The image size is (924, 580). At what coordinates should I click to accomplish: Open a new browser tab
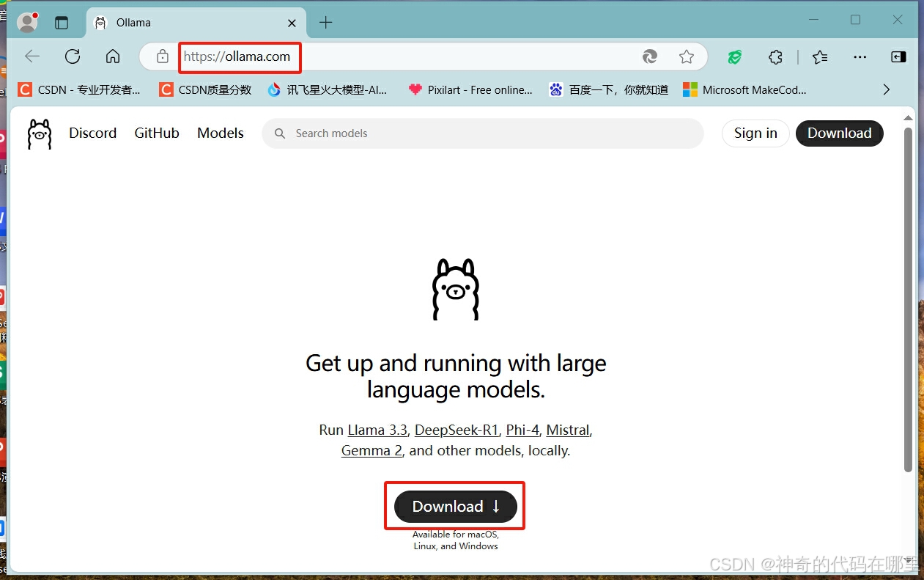(x=326, y=23)
